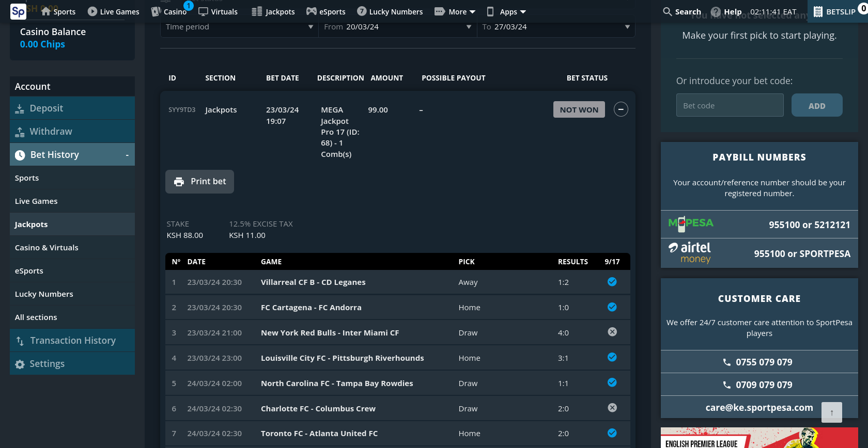Click the checkmark for Louisville City FC row
Screen dimensions: 868x448
[x=612, y=357]
